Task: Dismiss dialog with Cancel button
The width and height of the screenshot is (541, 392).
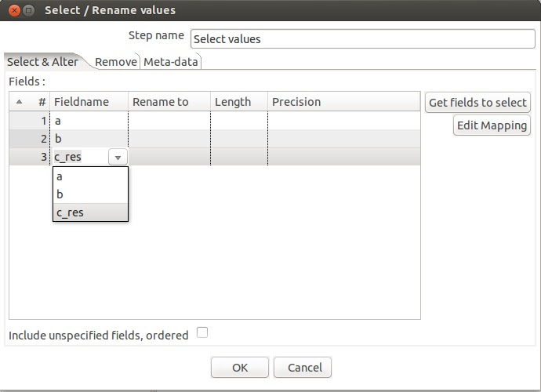Action: (303, 368)
